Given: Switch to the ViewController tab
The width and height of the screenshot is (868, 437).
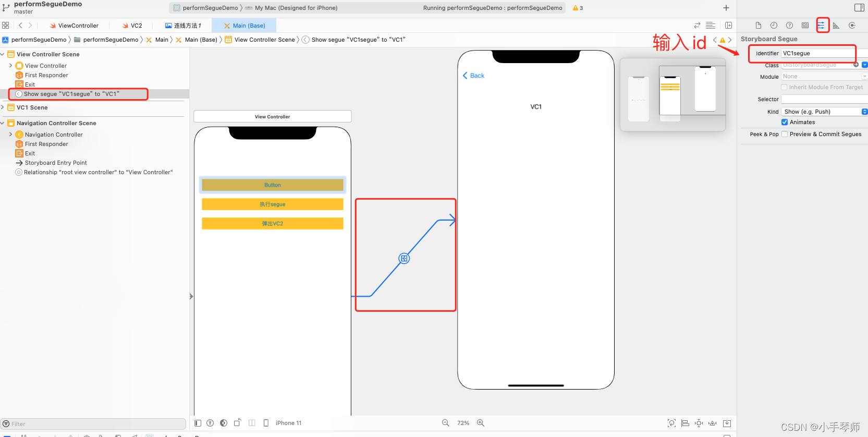Looking at the screenshot, I should pyautogui.click(x=74, y=26).
